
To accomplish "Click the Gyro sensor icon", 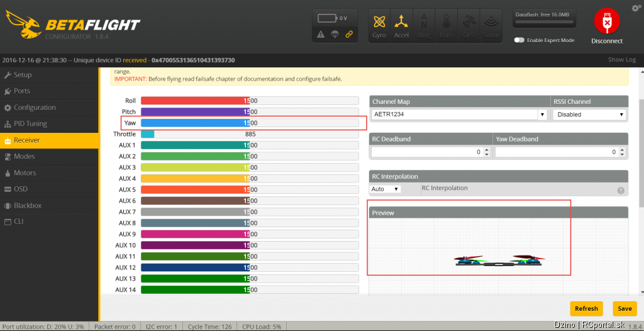I will pyautogui.click(x=379, y=26).
